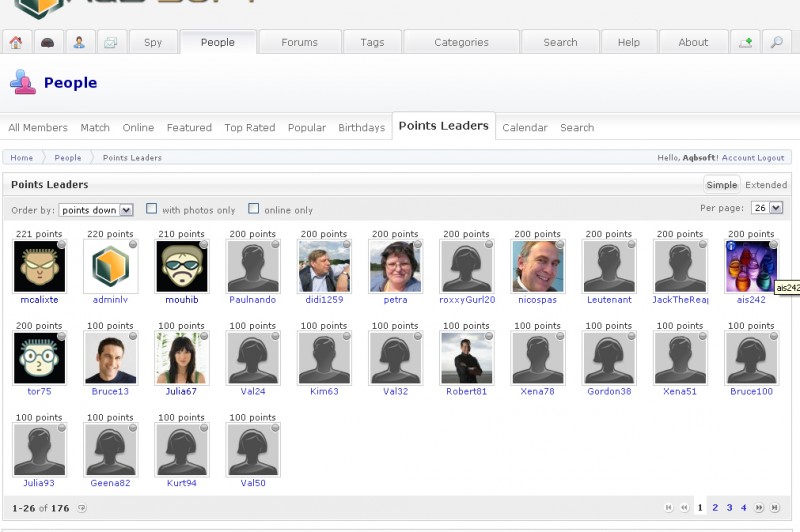Open the Forums tab in the main menu
800x532 pixels.
[299, 42]
